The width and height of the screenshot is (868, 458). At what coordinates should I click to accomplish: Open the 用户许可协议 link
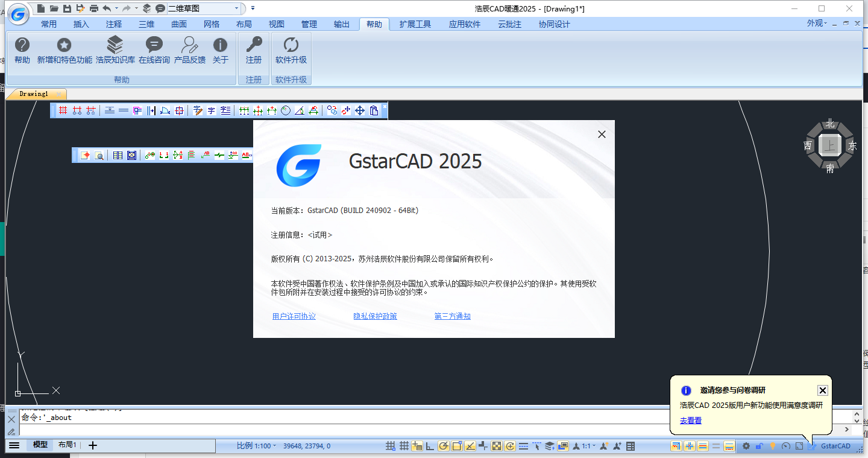coord(294,316)
